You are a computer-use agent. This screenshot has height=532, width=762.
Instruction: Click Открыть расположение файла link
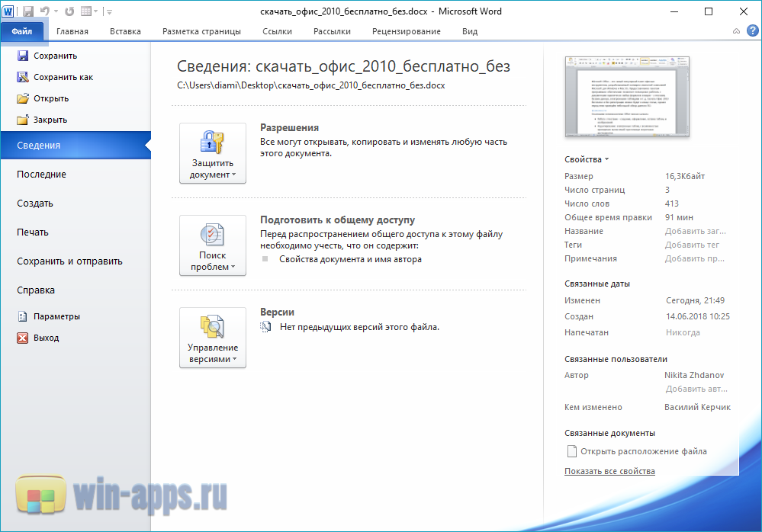[x=643, y=451]
